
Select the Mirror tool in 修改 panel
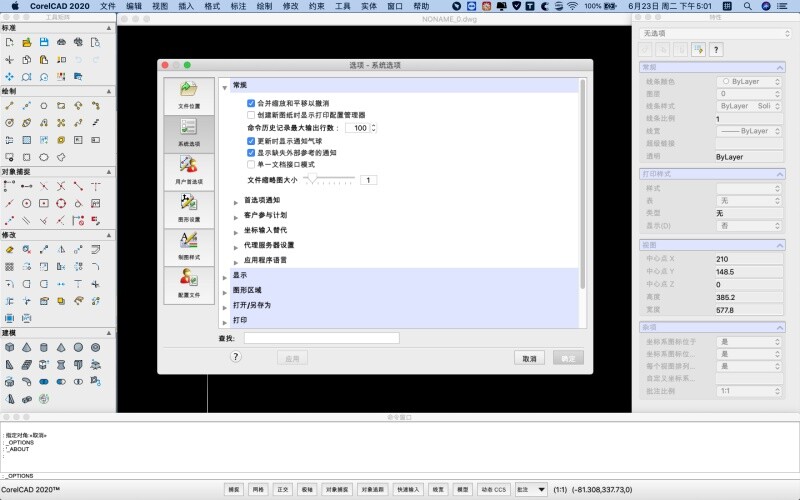(x=61, y=249)
